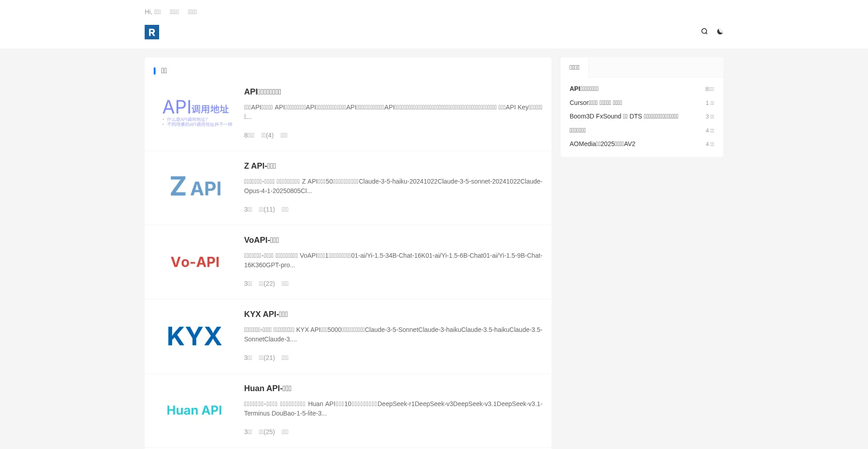Open the AOMedia 2025 AV2 sidebar post
The height and width of the screenshot is (449, 868).
[602, 144]
